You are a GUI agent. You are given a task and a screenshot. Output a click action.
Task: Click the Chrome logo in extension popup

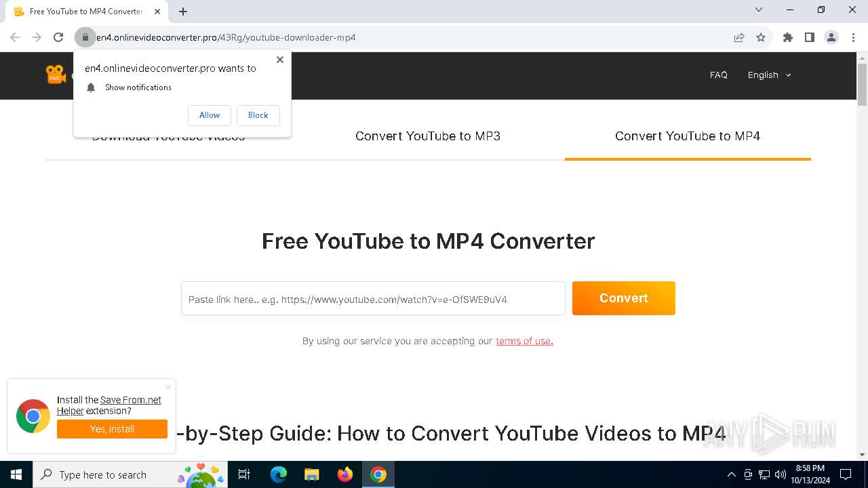(x=33, y=416)
